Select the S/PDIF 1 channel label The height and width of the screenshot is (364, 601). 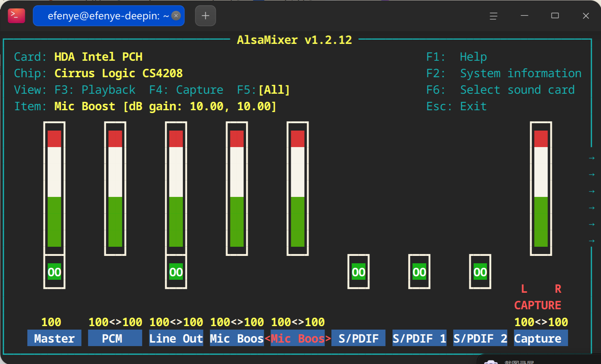(x=419, y=338)
